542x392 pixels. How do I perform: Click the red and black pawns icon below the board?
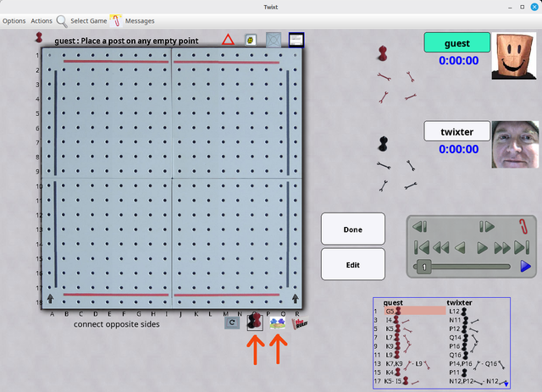(x=255, y=322)
